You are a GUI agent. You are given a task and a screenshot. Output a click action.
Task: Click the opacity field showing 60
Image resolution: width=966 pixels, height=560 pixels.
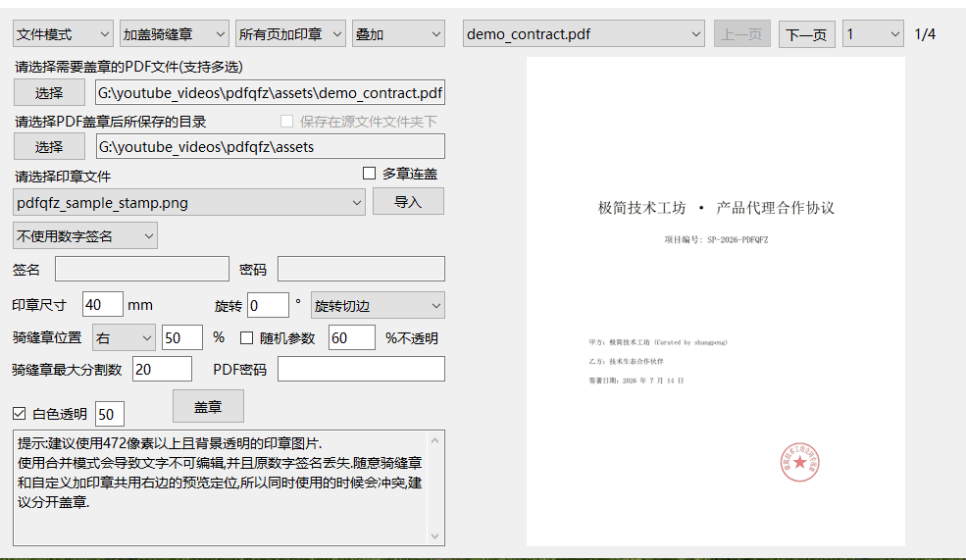pos(352,337)
